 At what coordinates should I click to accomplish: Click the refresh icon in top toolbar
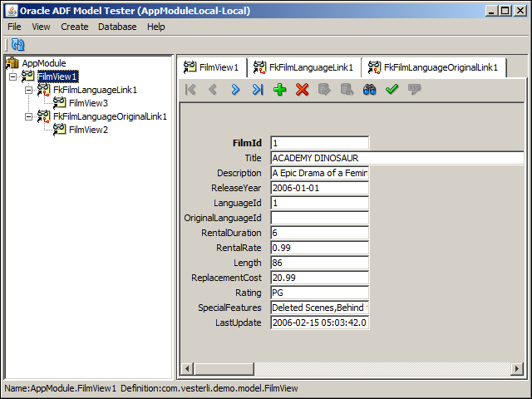pyautogui.click(x=18, y=45)
